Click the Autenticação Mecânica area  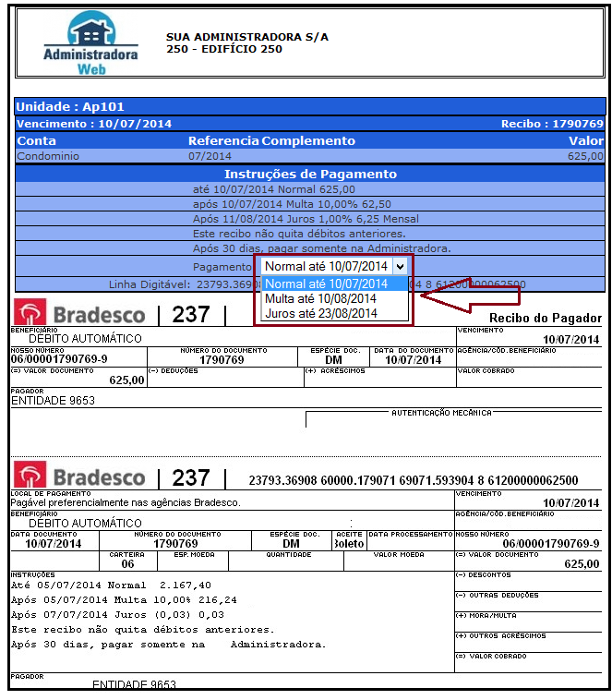pyautogui.click(x=441, y=413)
